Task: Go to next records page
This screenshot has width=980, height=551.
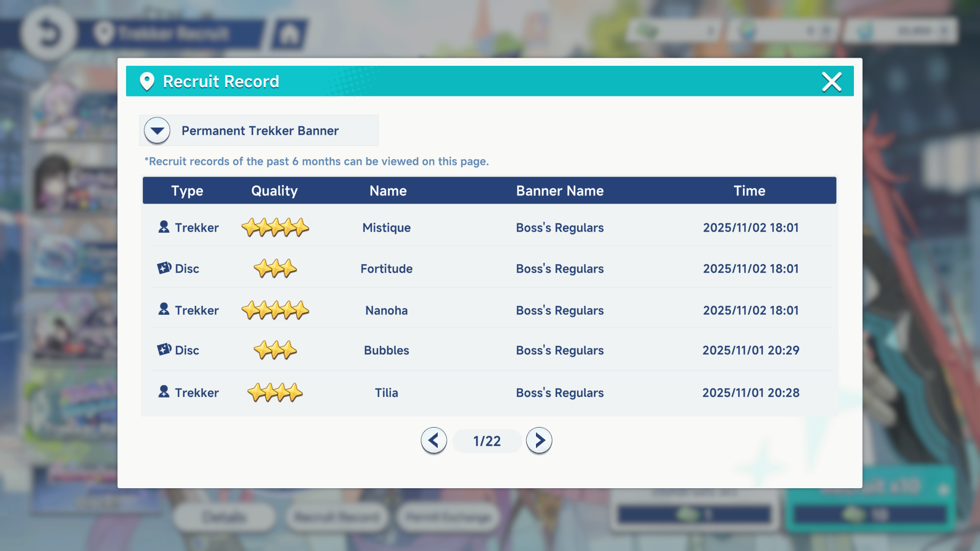Action: point(539,440)
